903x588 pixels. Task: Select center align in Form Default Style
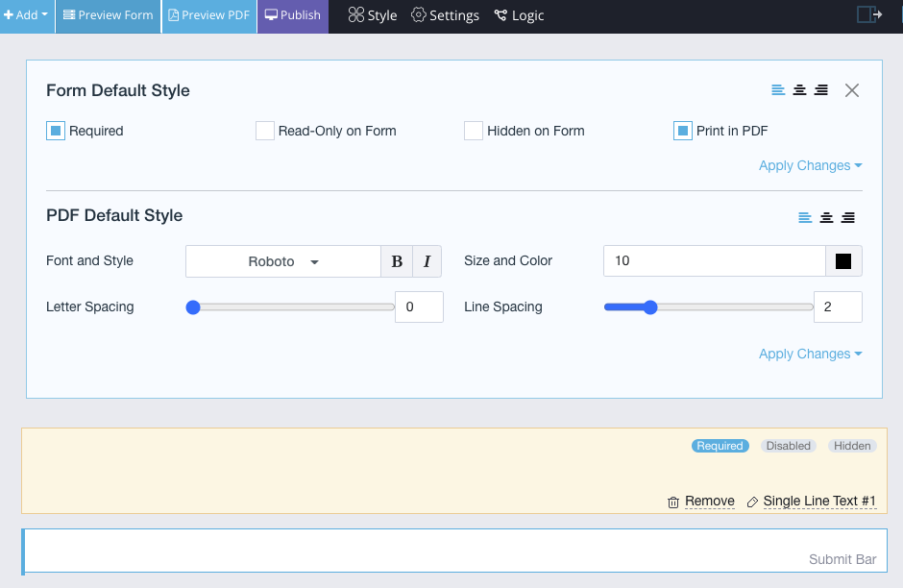(799, 90)
